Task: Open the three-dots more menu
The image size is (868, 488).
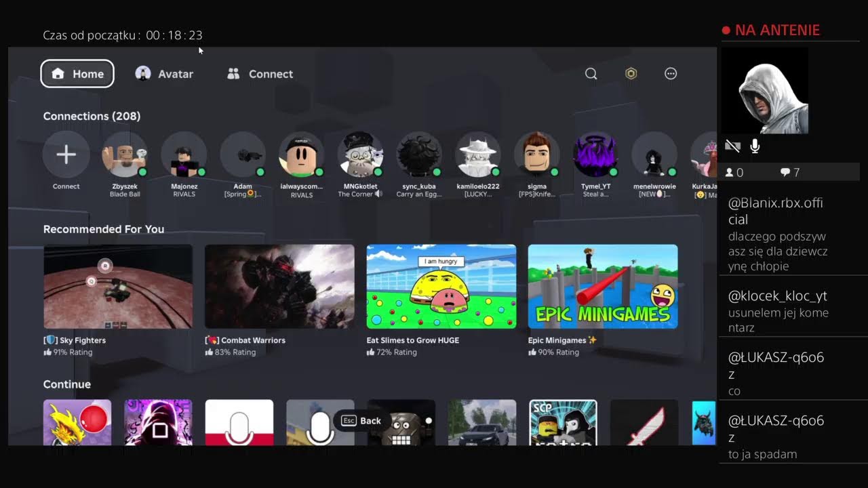Action: [x=671, y=74]
